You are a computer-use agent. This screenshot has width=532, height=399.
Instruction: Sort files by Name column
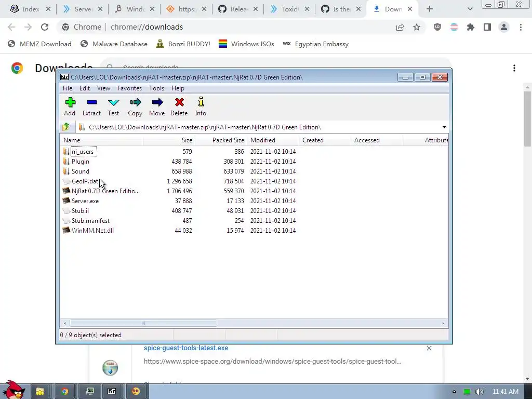pyautogui.click(x=101, y=140)
